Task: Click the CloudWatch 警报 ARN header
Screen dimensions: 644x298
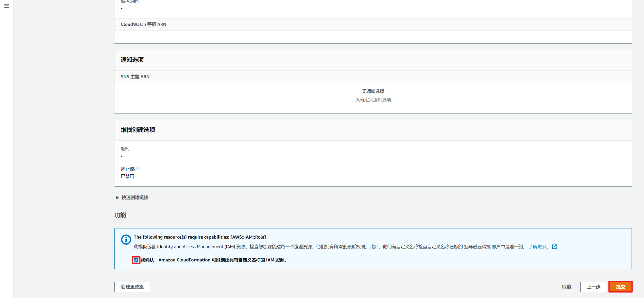Action: 143,24
